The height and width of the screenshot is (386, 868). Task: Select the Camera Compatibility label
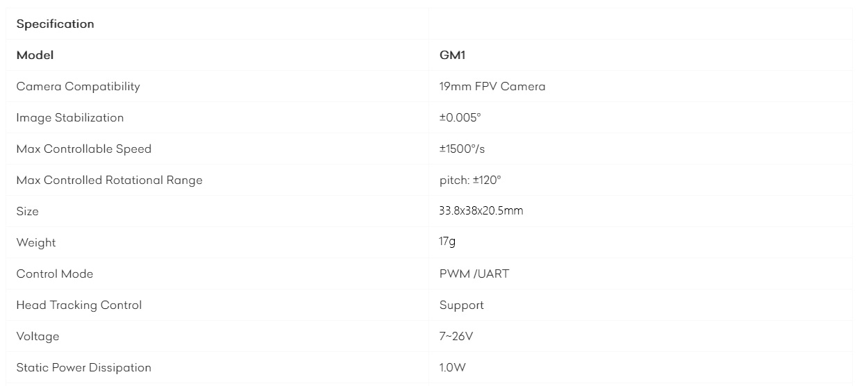[78, 86]
